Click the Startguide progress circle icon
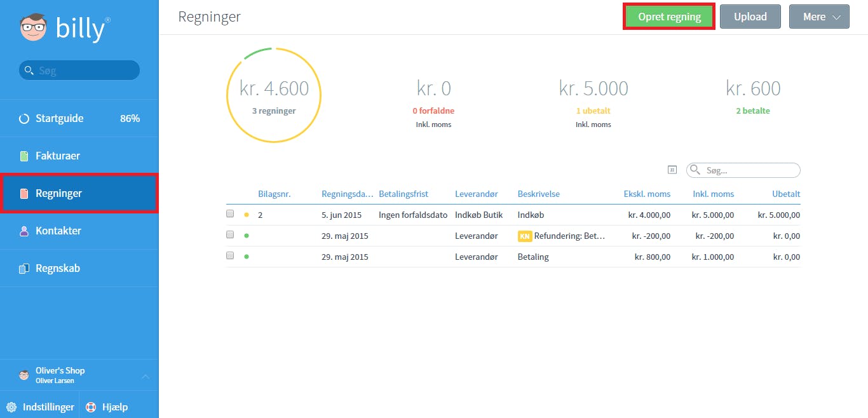Viewport: 868px width, 418px height. pyautogui.click(x=24, y=119)
